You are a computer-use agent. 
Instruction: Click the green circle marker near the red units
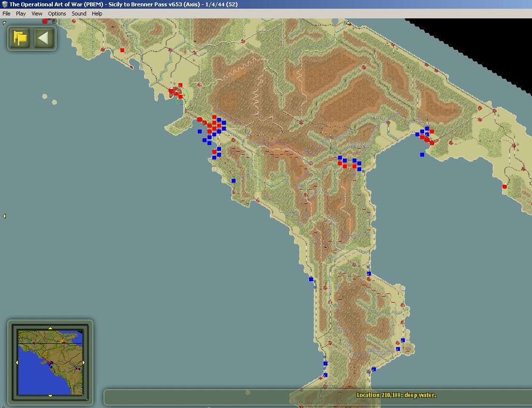coord(181,96)
